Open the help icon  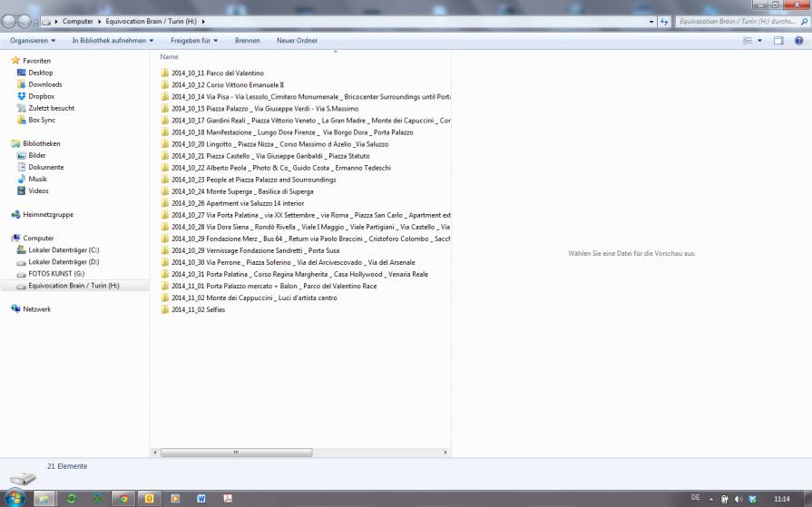[799, 41]
